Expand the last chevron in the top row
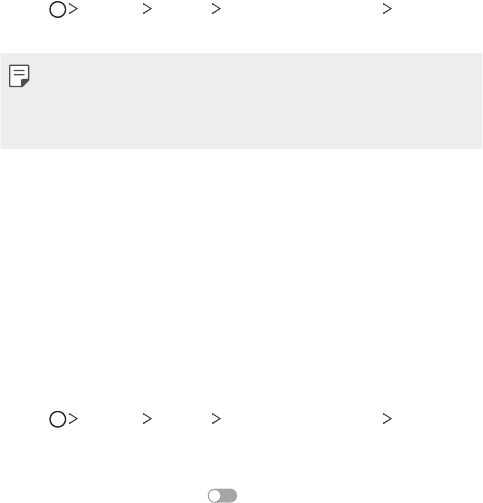 (387, 9)
